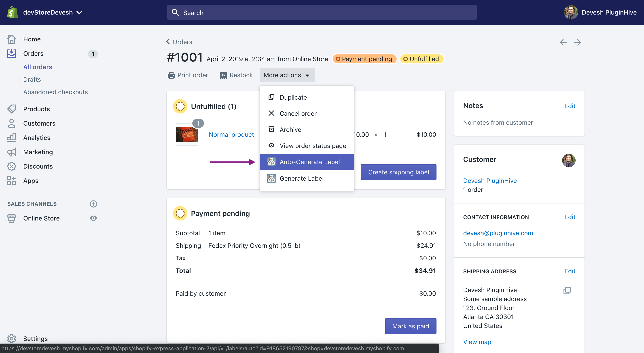Click the $34.91 total amount
The width and height of the screenshot is (644, 353).
click(x=425, y=270)
